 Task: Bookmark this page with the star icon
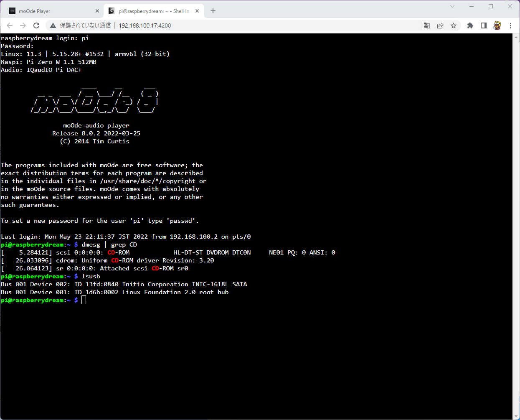click(454, 25)
